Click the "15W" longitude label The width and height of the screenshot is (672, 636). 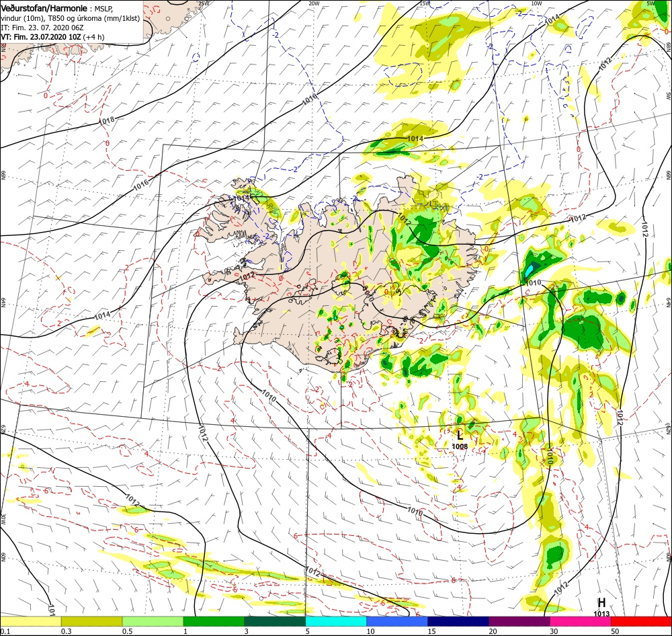pos(425,3)
